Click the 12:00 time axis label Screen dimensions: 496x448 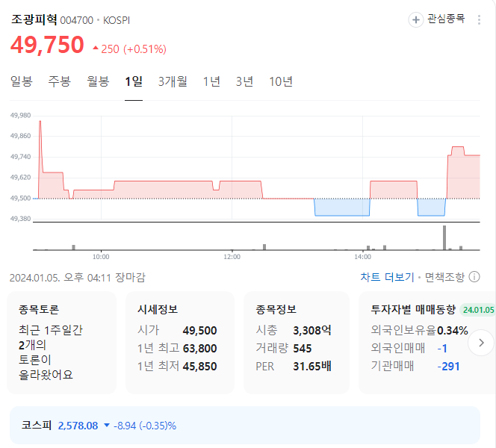click(232, 257)
